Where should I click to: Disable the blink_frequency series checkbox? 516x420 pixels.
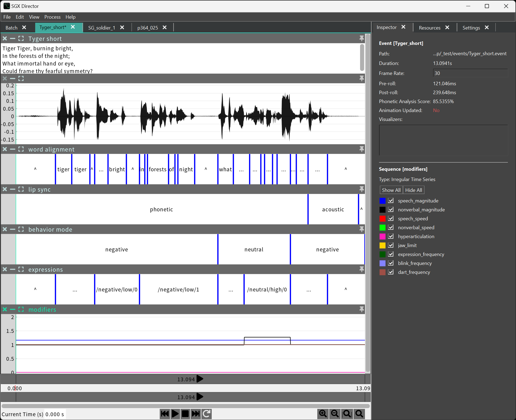tap(391, 263)
